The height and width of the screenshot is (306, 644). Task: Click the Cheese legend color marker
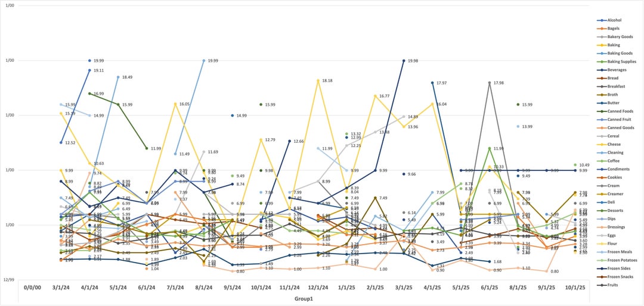click(x=600, y=143)
